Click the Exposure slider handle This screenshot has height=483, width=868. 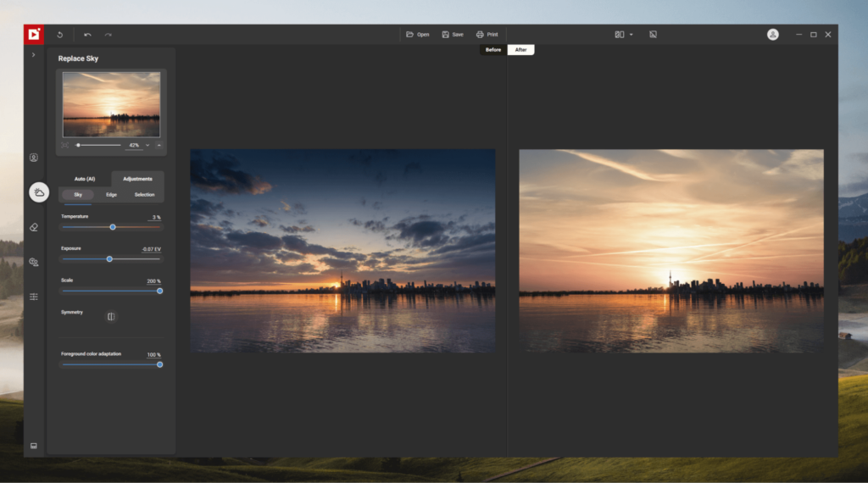click(x=109, y=259)
